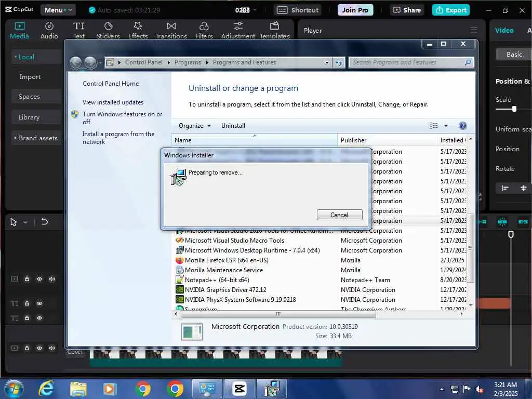Open Install a program from the network
Image resolution: width=532 pixels, height=399 pixels.
(x=118, y=138)
